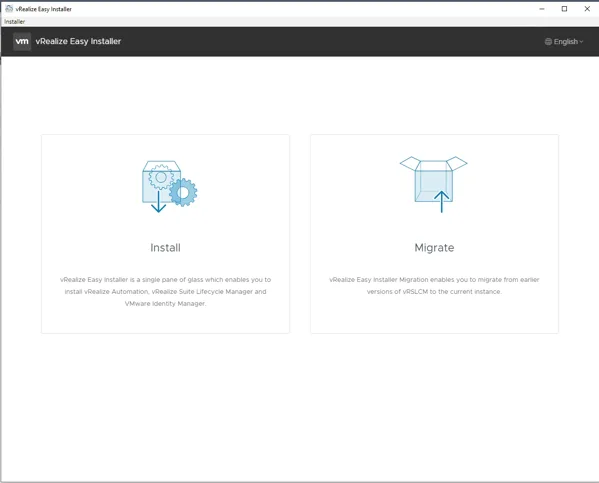Maximize the installer window
The width and height of the screenshot is (599, 483).
tap(564, 9)
